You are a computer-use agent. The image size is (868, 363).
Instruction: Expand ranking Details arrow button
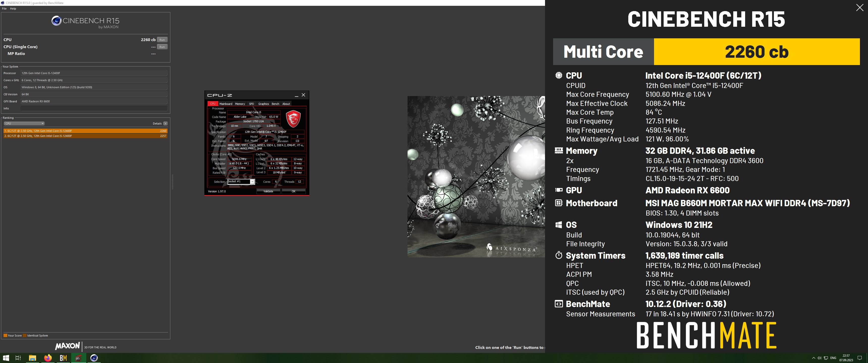click(x=165, y=124)
